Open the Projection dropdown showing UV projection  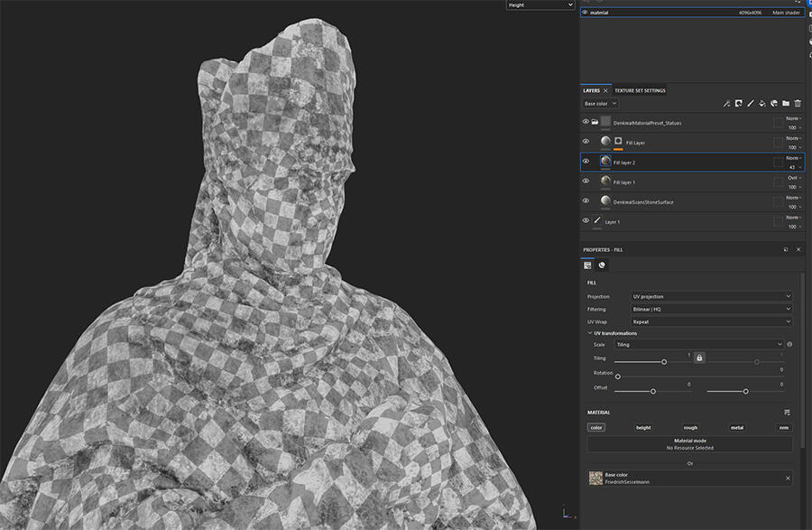point(712,296)
